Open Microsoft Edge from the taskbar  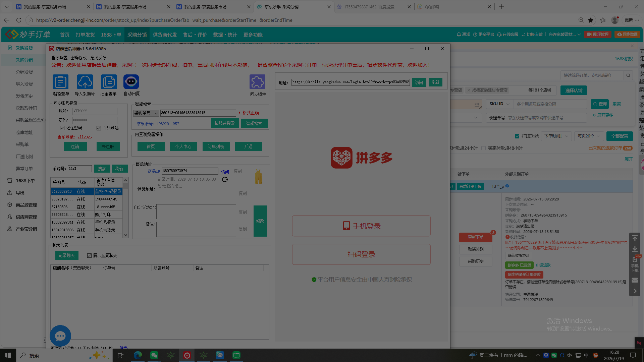(138, 355)
